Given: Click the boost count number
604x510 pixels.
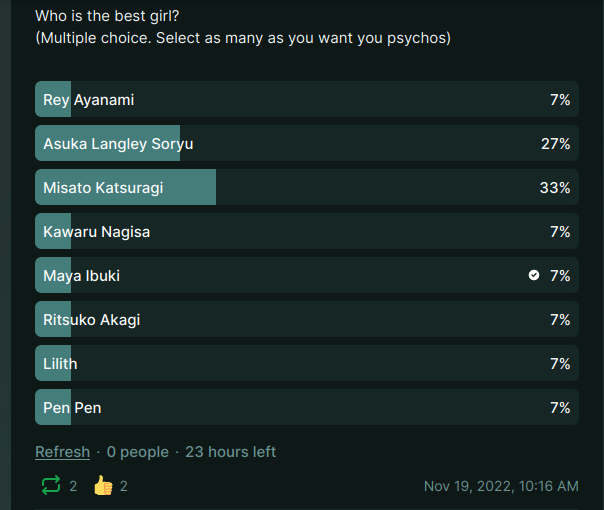Looking at the screenshot, I should pyautogui.click(x=73, y=486).
